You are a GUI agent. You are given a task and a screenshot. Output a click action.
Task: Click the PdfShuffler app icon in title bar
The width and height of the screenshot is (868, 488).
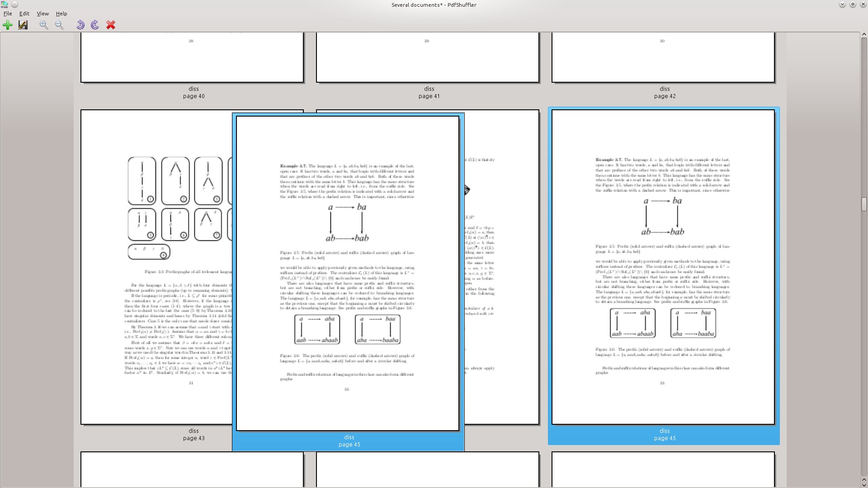coord(5,5)
